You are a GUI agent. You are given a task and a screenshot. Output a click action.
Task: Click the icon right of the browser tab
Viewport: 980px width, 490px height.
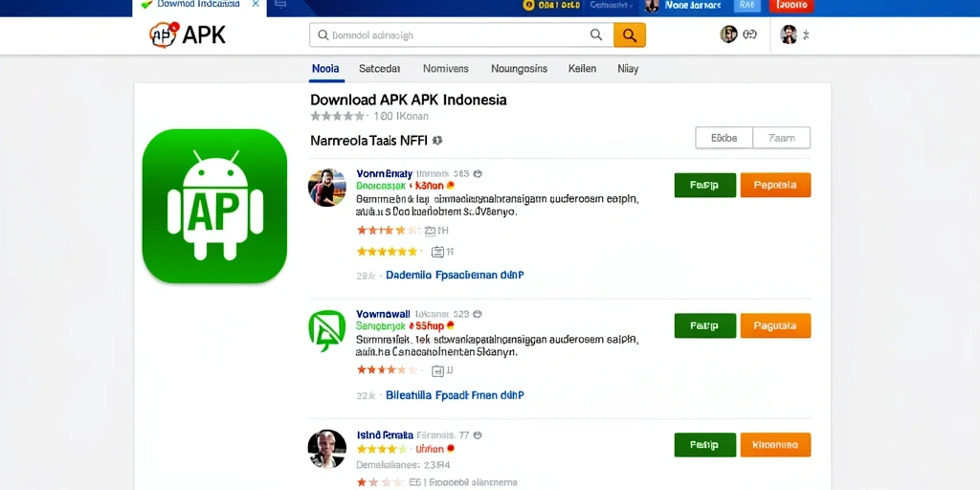pos(280,5)
